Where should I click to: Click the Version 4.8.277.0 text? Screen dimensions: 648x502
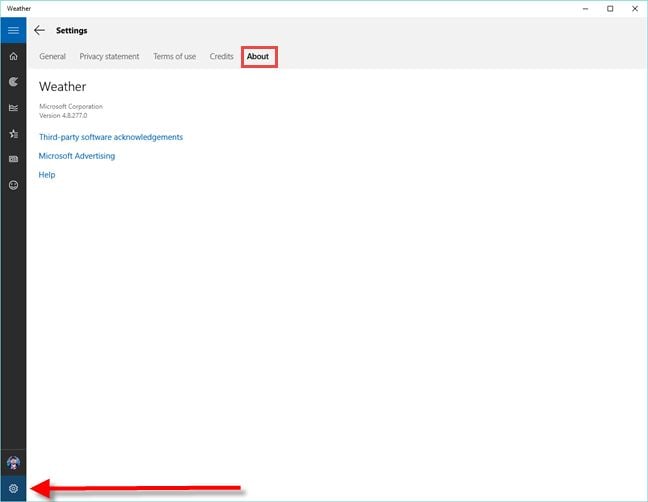click(63, 116)
